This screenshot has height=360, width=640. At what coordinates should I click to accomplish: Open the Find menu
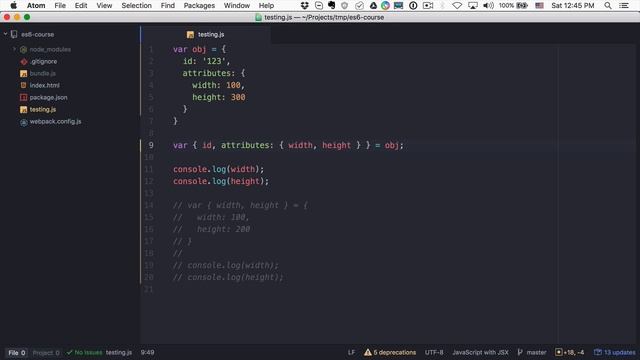(x=167, y=5)
